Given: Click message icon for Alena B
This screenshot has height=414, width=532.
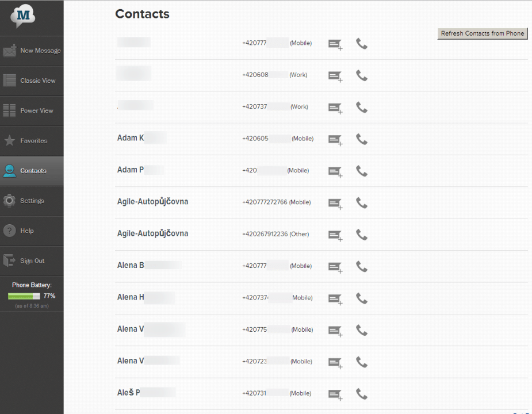Looking at the screenshot, I should tap(334, 267).
